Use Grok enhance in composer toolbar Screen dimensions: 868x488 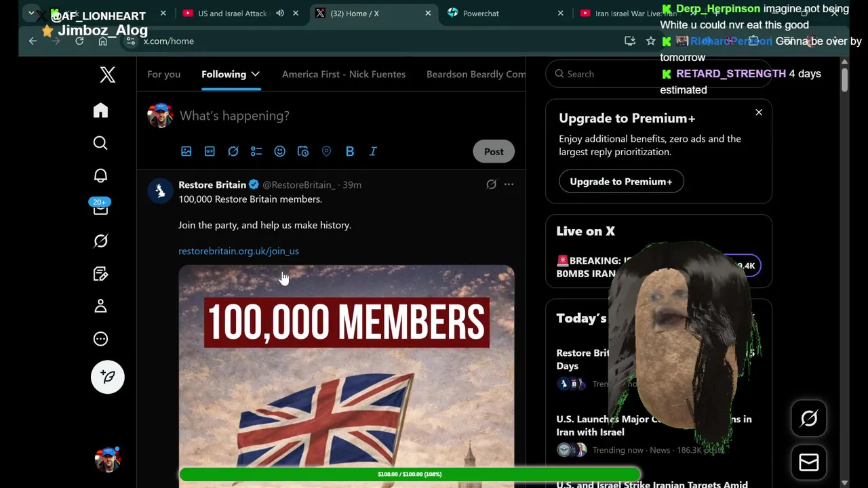tap(233, 151)
